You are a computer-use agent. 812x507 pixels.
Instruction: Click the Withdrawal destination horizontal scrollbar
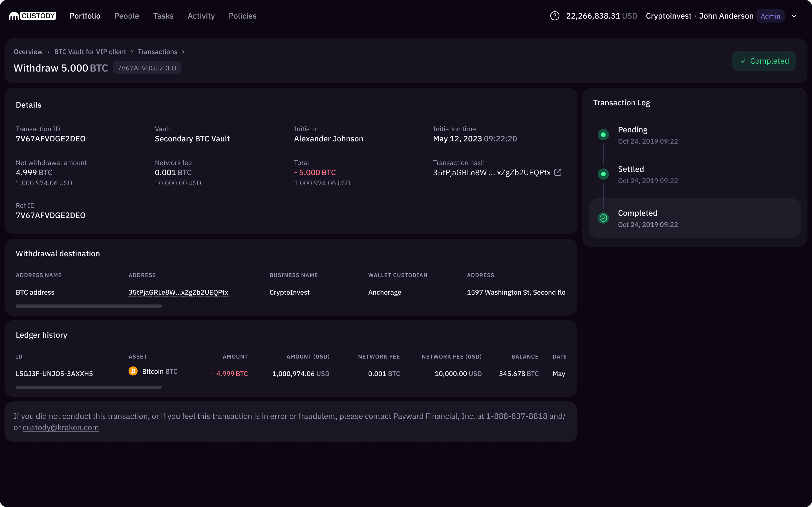click(x=89, y=306)
